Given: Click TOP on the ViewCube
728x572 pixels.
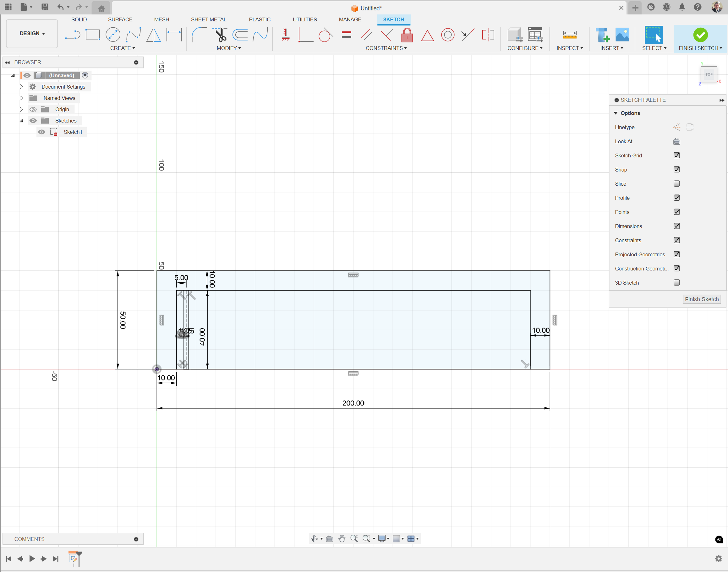Looking at the screenshot, I should pyautogui.click(x=709, y=75).
